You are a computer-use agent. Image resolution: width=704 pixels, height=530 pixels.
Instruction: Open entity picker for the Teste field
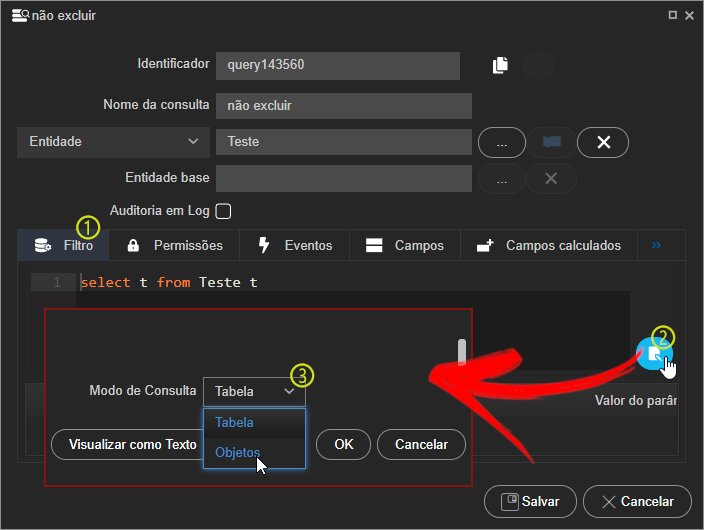502,142
